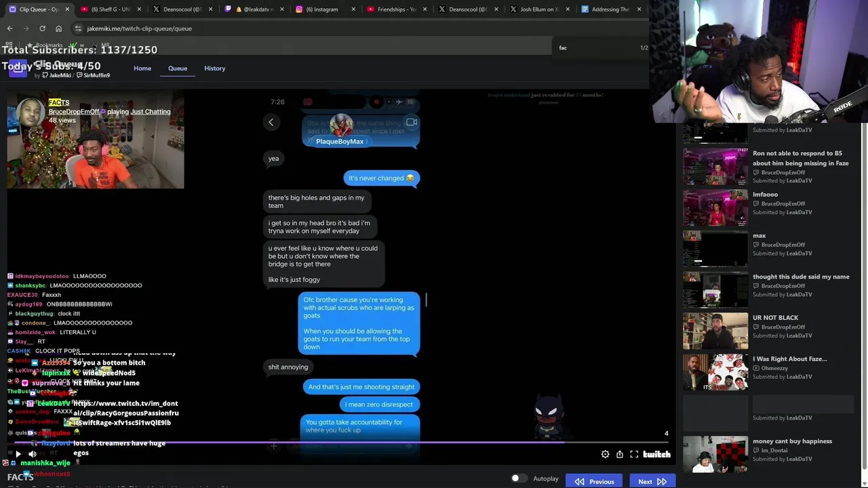Open the 'UR NOT BLACK' clip
Viewport: 868px width, 488px height.
[767, 331]
